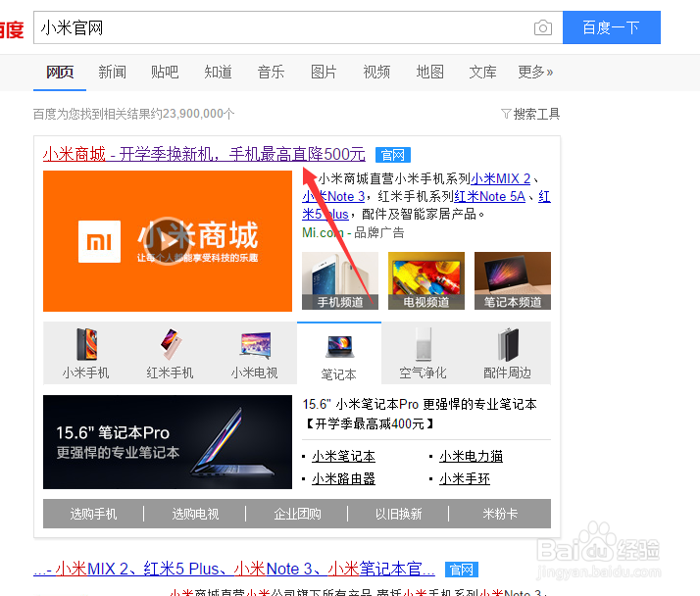Open the 文库 tab
The image size is (700, 596).
coord(482,72)
